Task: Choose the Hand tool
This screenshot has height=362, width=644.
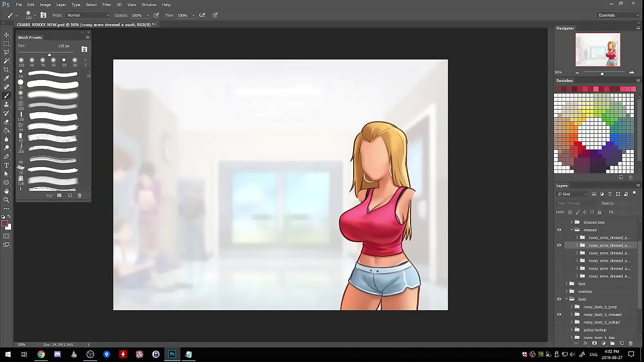Action: [7, 191]
